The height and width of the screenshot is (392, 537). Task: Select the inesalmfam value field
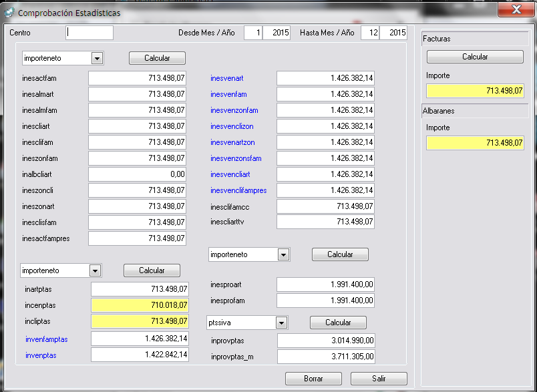click(x=138, y=110)
